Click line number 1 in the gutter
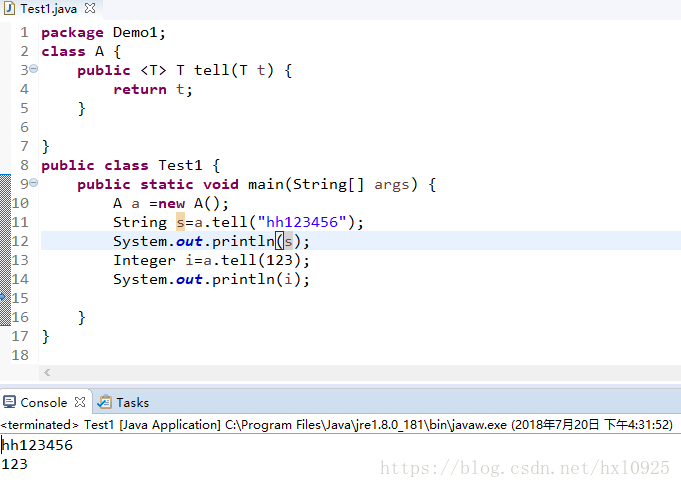 coord(24,33)
